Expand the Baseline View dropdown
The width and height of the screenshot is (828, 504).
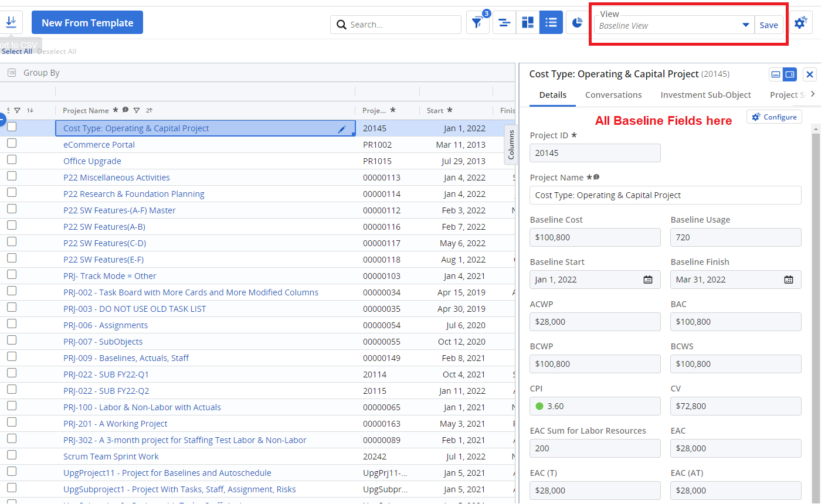click(x=745, y=25)
